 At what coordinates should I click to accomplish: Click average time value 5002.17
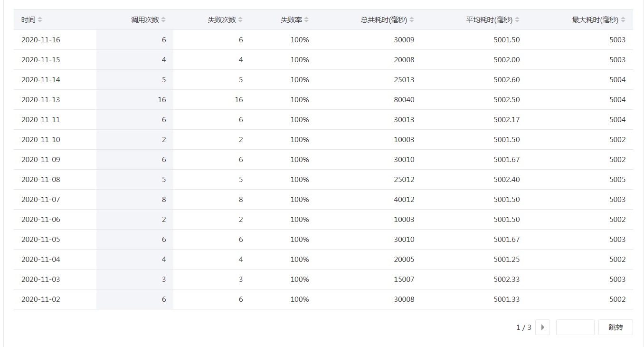507,120
